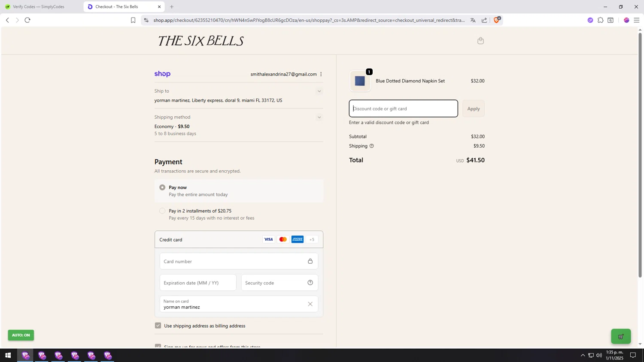Open the browser extensions puzzle icon

600,20
